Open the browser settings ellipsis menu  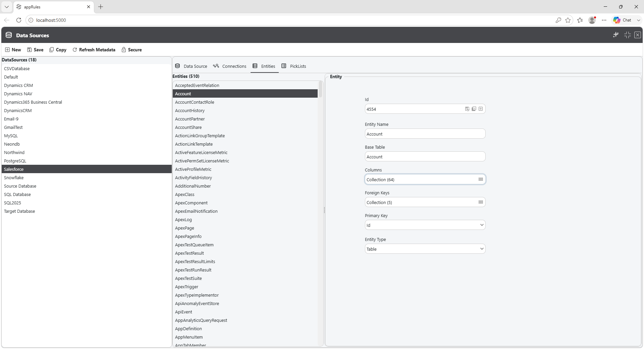604,20
